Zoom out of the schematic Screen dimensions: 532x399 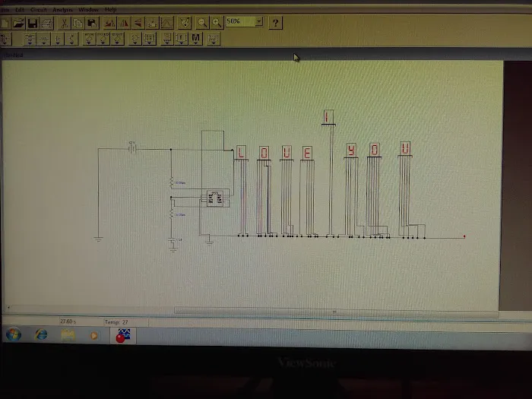(x=202, y=23)
